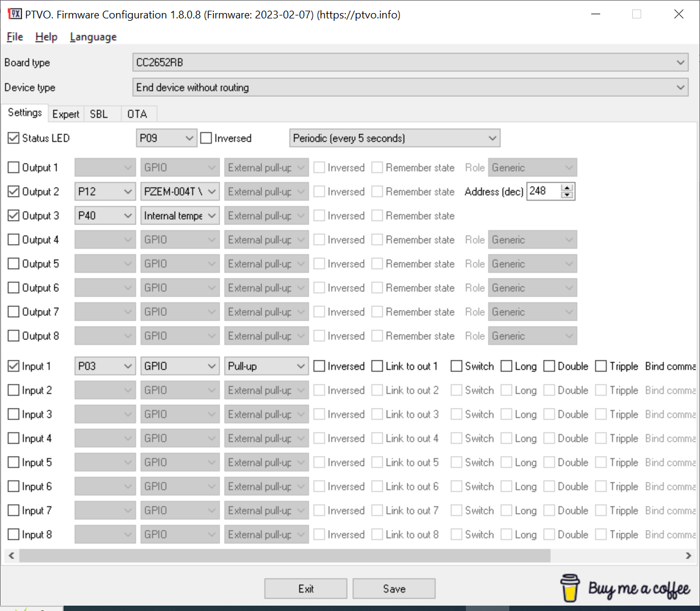The image size is (700, 611).
Task: Click the PTVO app icon in title bar
Action: 14,14
